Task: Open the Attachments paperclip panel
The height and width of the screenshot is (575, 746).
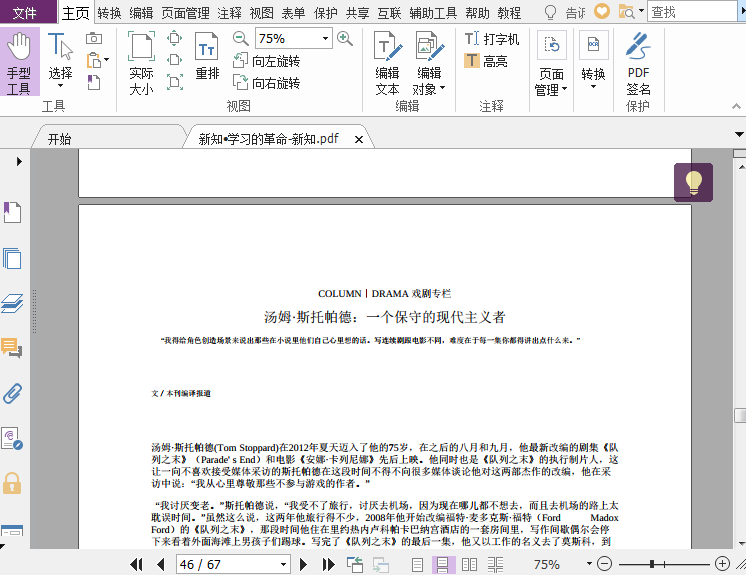Action: click(12, 394)
